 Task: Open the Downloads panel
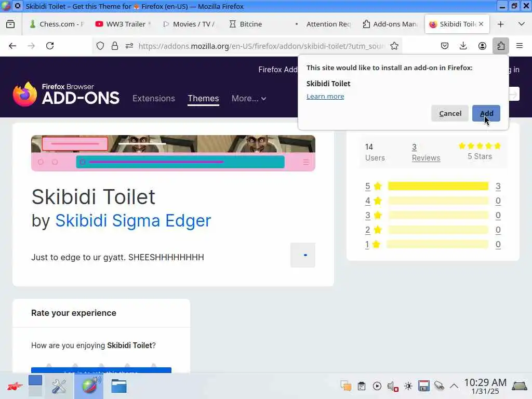click(x=463, y=46)
